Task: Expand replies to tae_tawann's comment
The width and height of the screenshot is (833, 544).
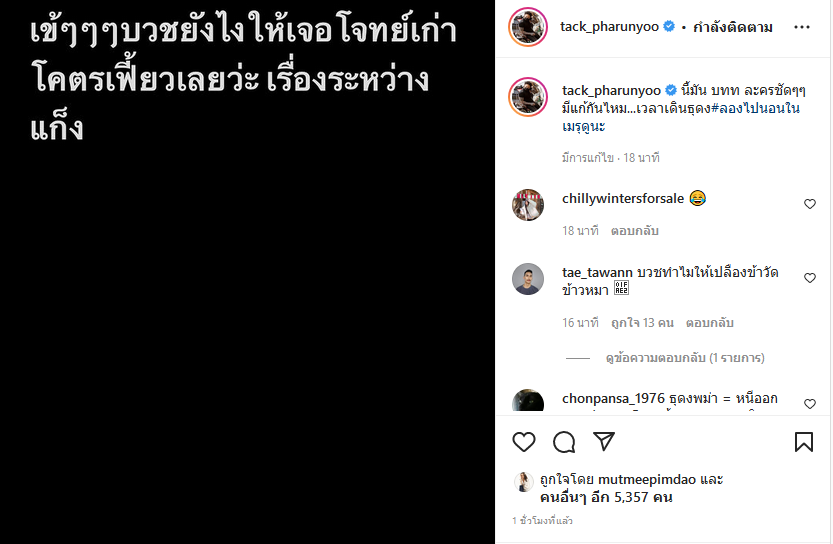Action: [685, 358]
